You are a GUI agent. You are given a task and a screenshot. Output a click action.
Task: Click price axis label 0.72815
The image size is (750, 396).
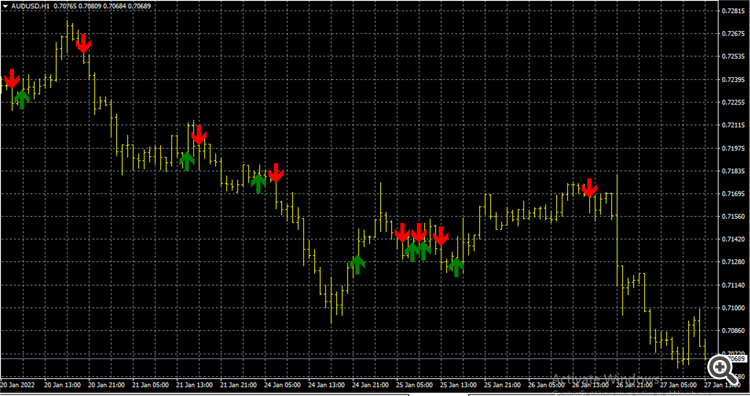coord(734,11)
